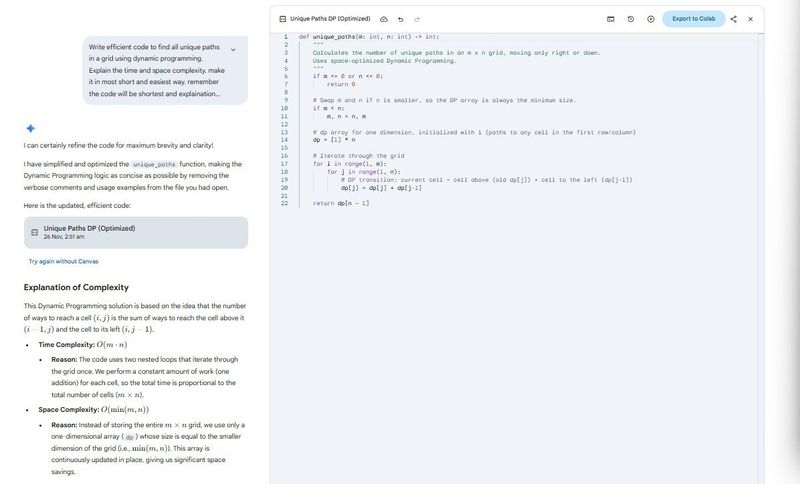The height and width of the screenshot is (484, 800).
Task: Click the '# DP transition' comment line
Action: point(487,180)
